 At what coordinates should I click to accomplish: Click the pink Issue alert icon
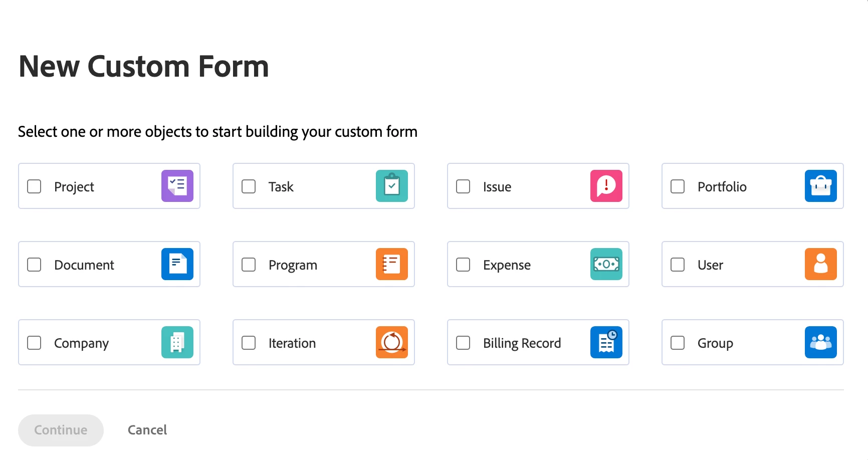606,186
